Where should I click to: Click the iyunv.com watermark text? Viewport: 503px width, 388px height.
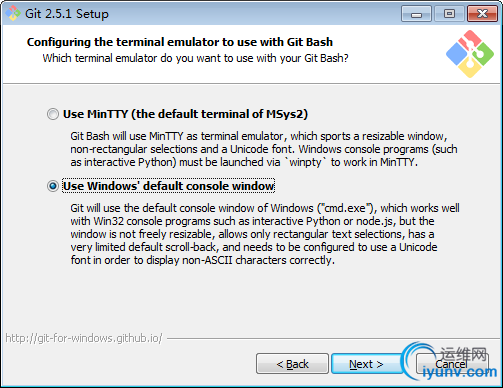[459, 372]
